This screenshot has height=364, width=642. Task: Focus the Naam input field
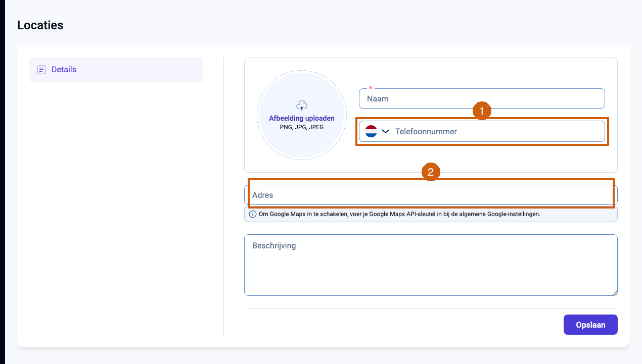click(482, 98)
